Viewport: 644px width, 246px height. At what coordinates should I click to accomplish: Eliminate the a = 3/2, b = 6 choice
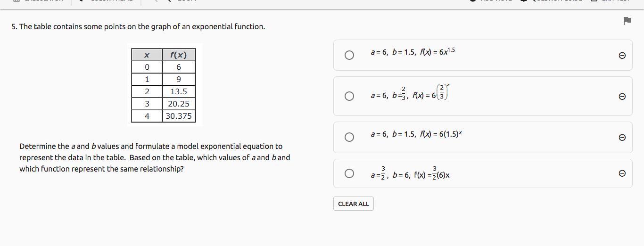point(622,173)
